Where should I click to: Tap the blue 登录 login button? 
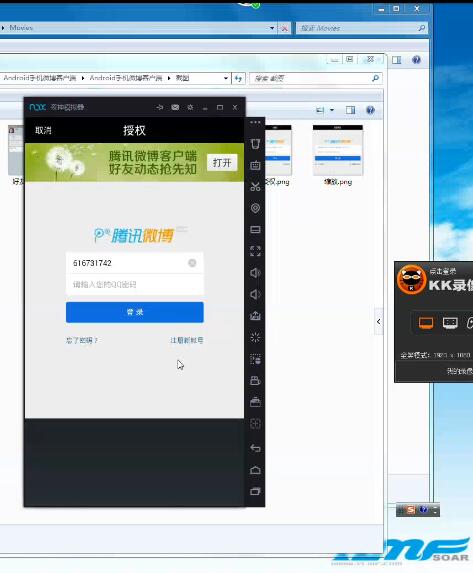pos(135,312)
